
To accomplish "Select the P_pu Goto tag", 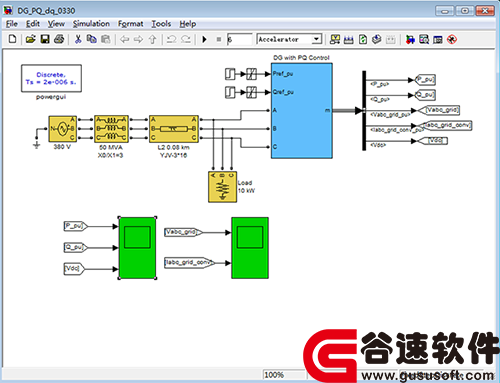I will click(x=425, y=80).
